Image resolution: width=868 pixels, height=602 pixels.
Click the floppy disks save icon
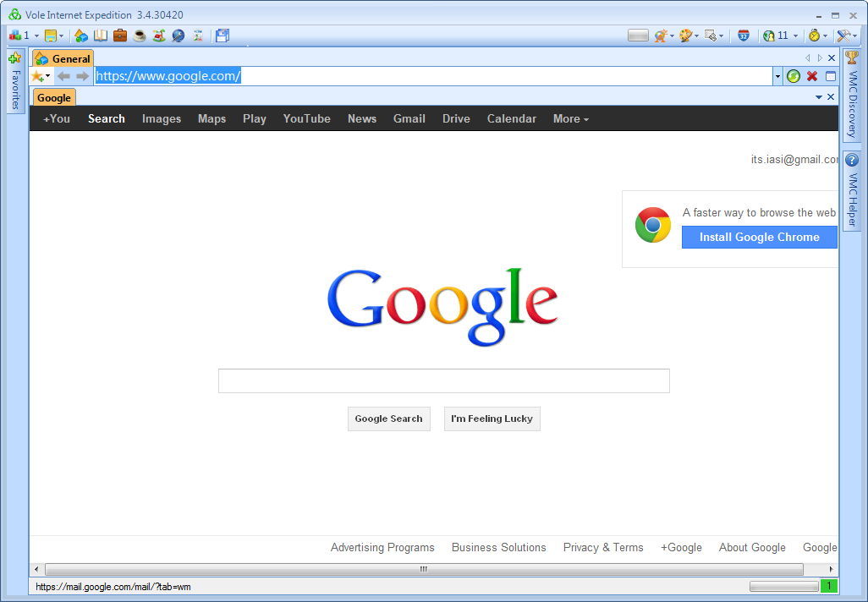[x=222, y=36]
